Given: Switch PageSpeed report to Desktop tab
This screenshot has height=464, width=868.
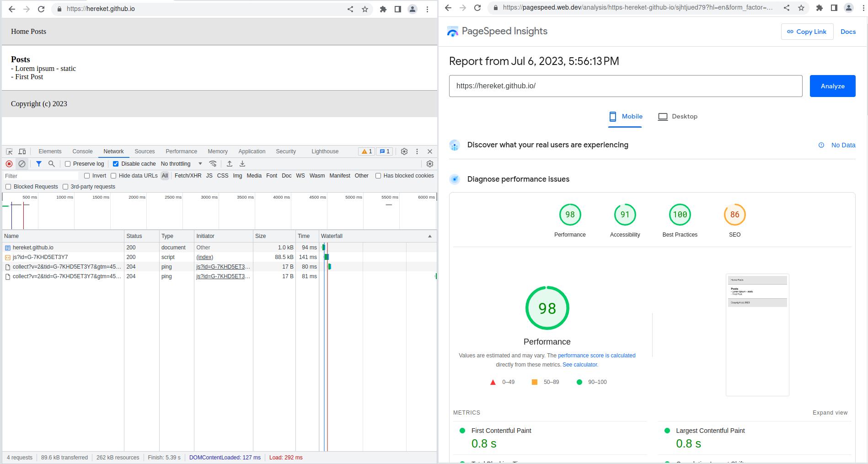Looking at the screenshot, I should coord(678,117).
